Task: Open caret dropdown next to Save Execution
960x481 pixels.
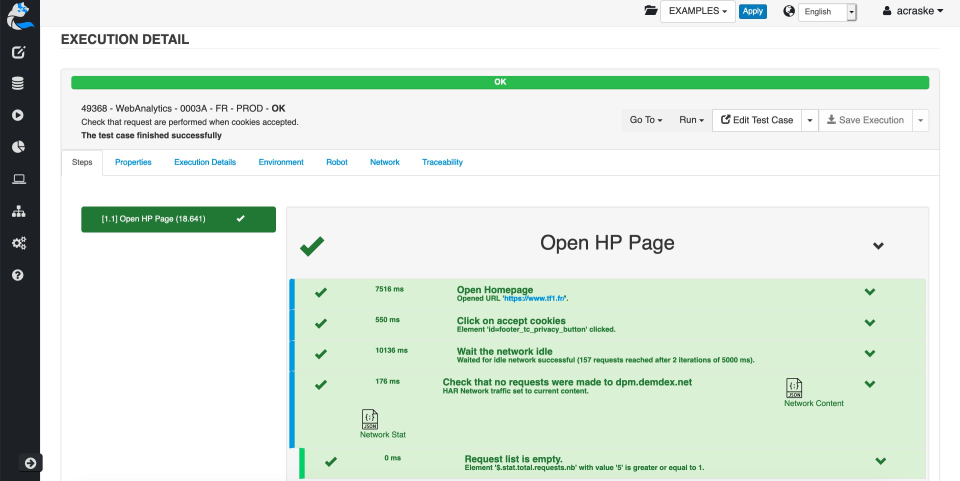Action: (x=920, y=121)
